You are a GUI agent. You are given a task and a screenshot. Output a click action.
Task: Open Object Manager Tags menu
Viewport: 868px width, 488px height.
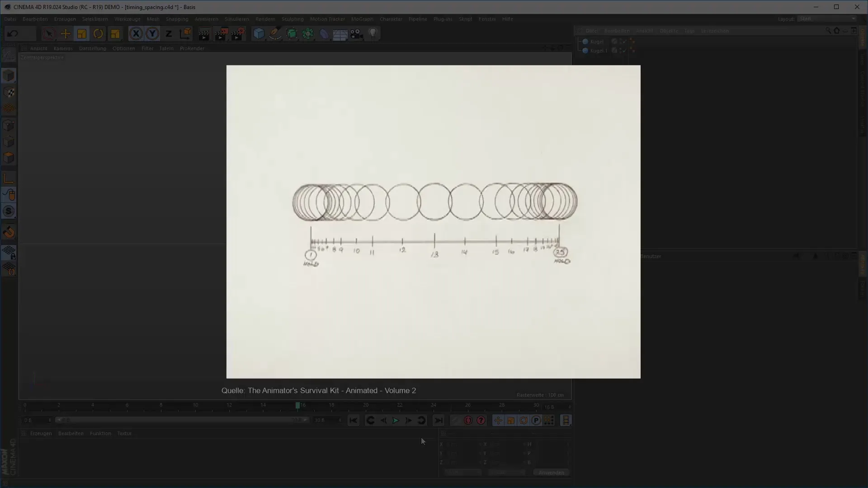point(689,31)
